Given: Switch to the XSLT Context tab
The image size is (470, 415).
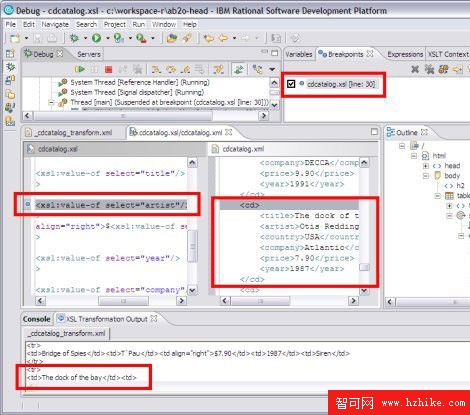Looking at the screenshot, I should click(448, 54).
